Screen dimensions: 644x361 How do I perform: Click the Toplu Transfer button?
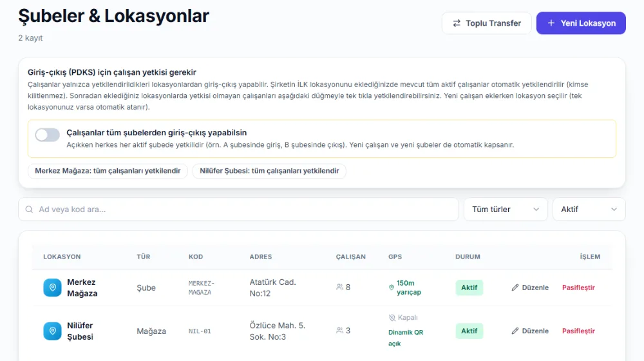coord(486,23)
